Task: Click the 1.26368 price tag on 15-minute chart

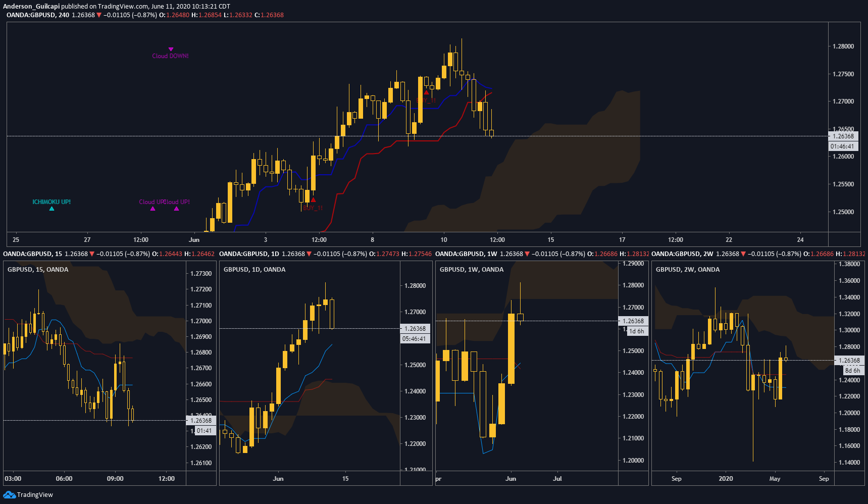Action: pyautogui.click(x=201, y=421)
